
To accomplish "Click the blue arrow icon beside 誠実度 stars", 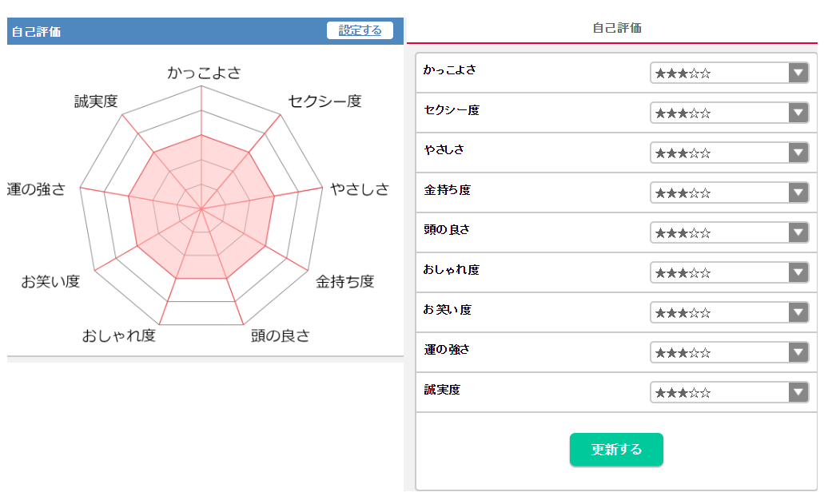I will 797,392.
